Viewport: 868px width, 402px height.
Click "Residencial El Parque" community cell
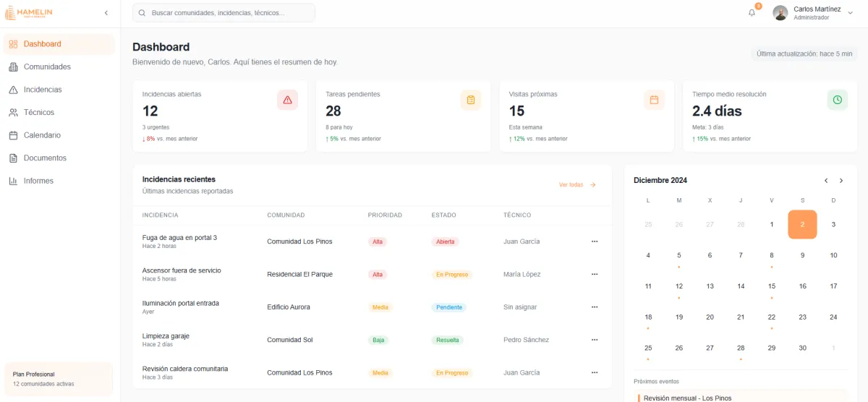299,274
